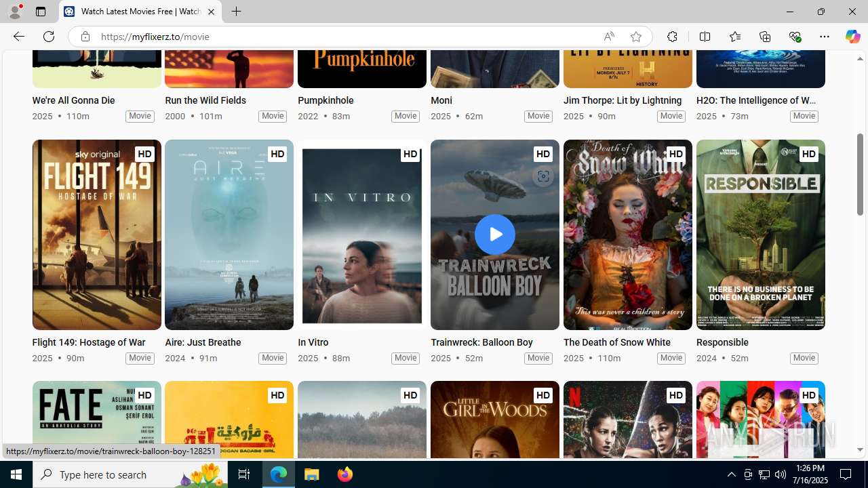Click the Movie tag under Pumpkinhole
The image size is (868, 488).
(x=406, y=116)
